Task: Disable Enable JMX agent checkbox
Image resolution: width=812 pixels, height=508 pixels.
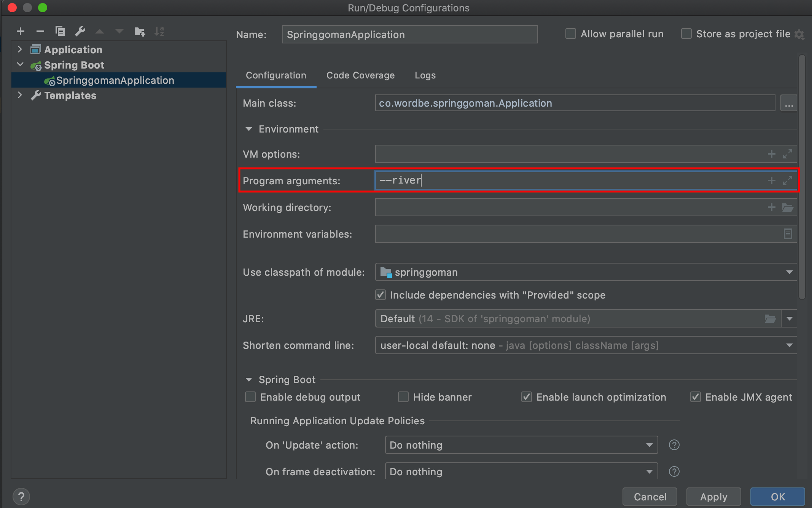Action: point(696,397)
